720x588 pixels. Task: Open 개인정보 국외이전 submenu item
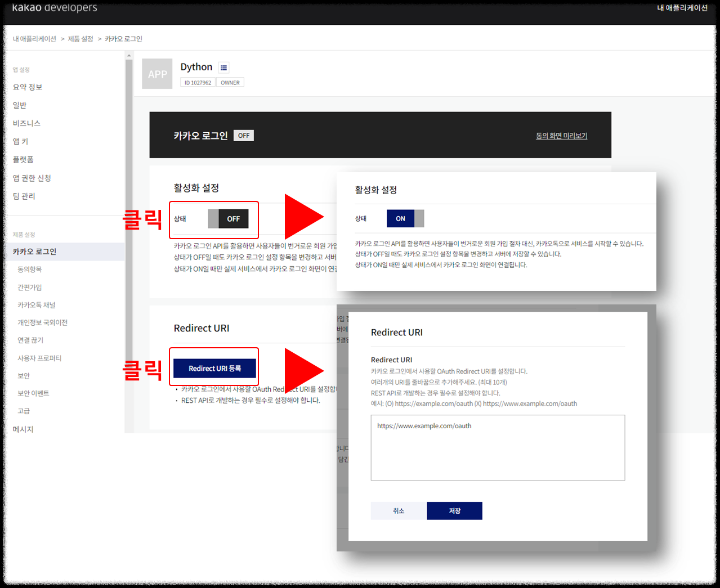click(x=42, y=322)
